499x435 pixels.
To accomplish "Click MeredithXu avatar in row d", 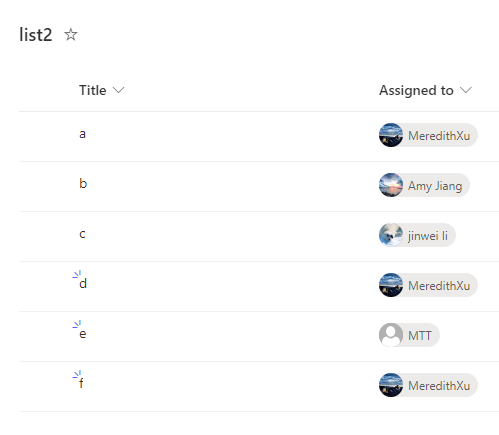I will (x=391, y=285).
